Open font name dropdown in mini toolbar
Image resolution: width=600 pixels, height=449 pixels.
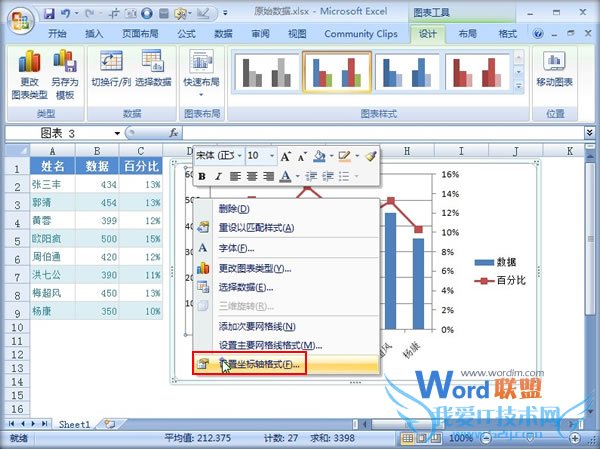[x=240, y=156]
